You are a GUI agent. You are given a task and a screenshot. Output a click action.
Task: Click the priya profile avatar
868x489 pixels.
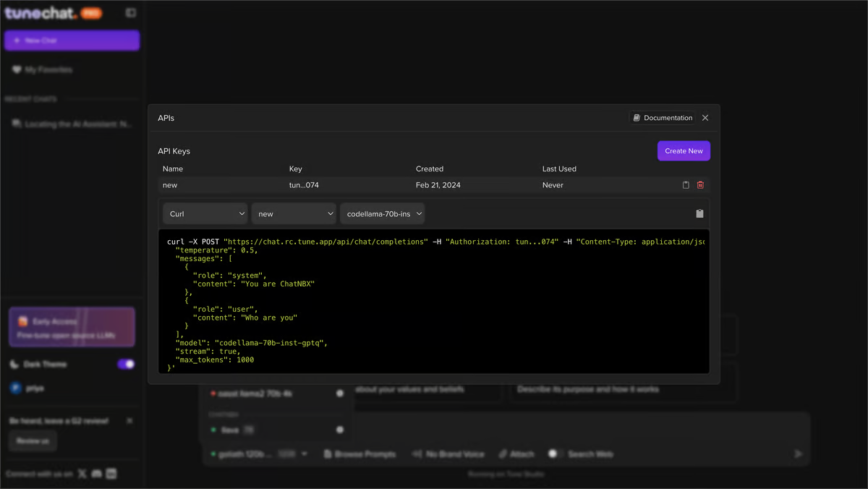pyautogui.click(x=14, y=388)
